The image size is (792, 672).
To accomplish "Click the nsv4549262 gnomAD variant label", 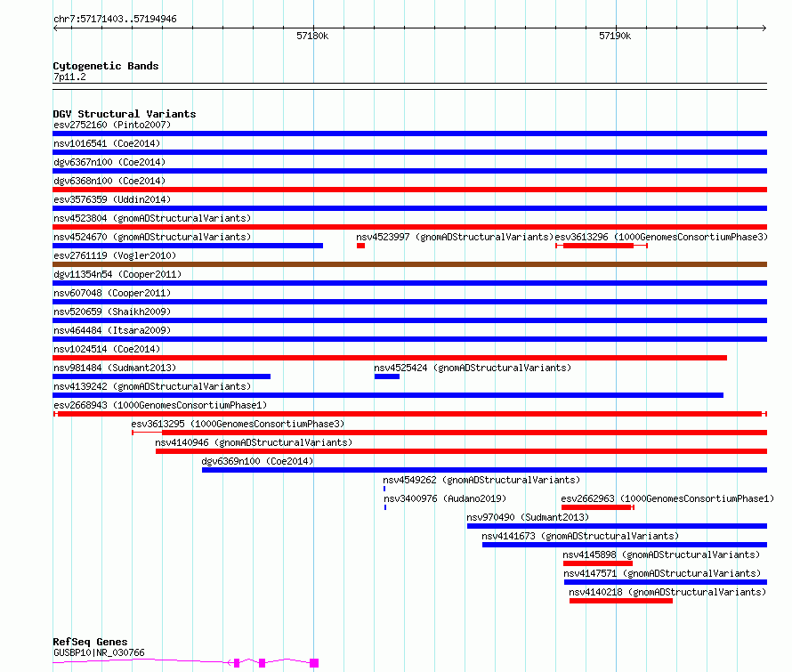I will point(481,480).
